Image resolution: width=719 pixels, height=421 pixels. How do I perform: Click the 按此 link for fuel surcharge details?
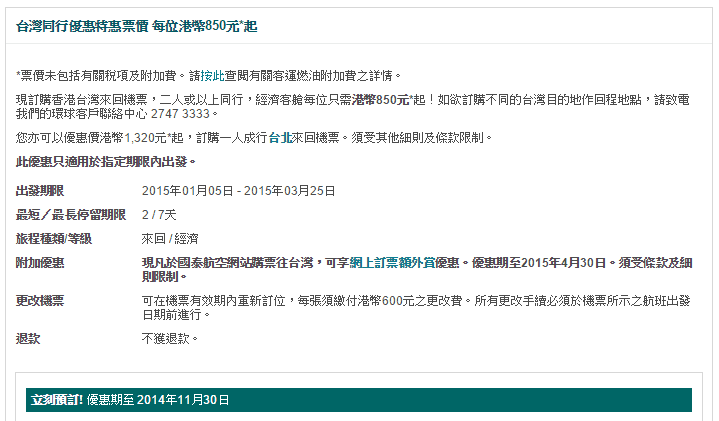pyautogui.click(x=212, y=75)
